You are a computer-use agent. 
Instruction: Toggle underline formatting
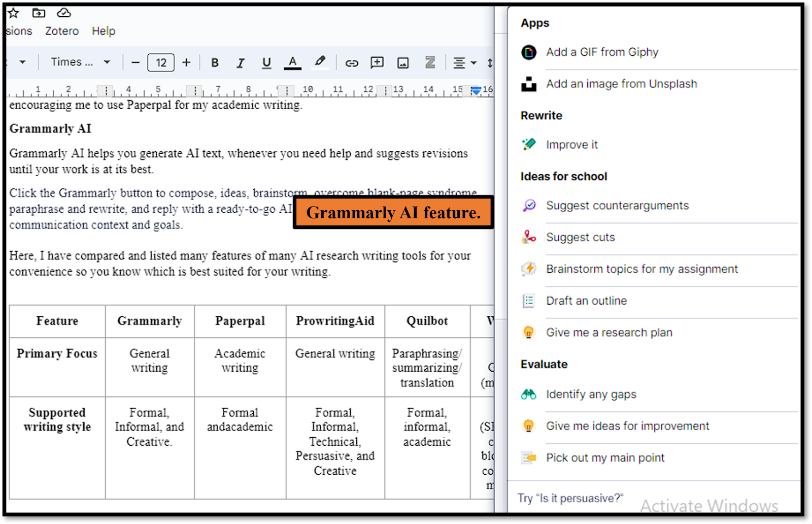tap(266, 62)
